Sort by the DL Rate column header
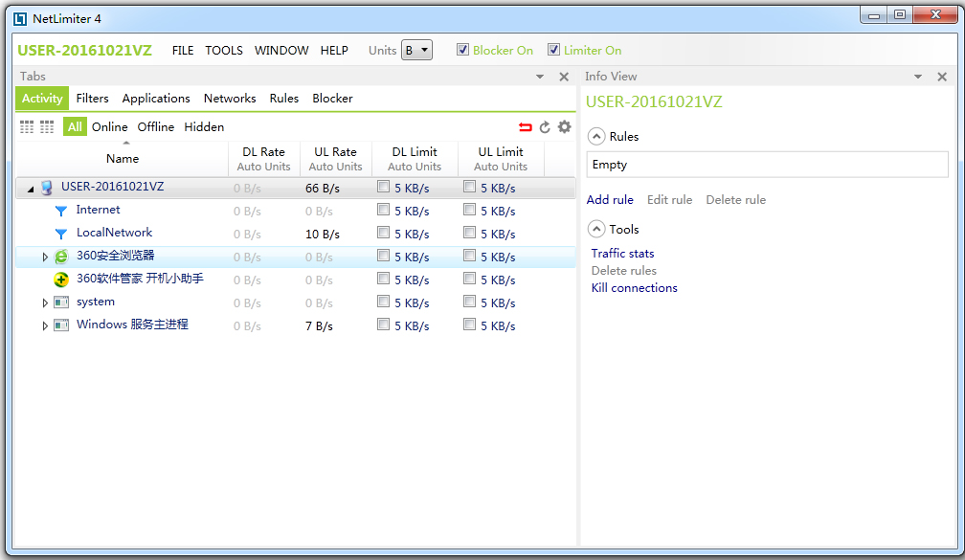This screenshot has width=965, height=560. coord(263,152)
